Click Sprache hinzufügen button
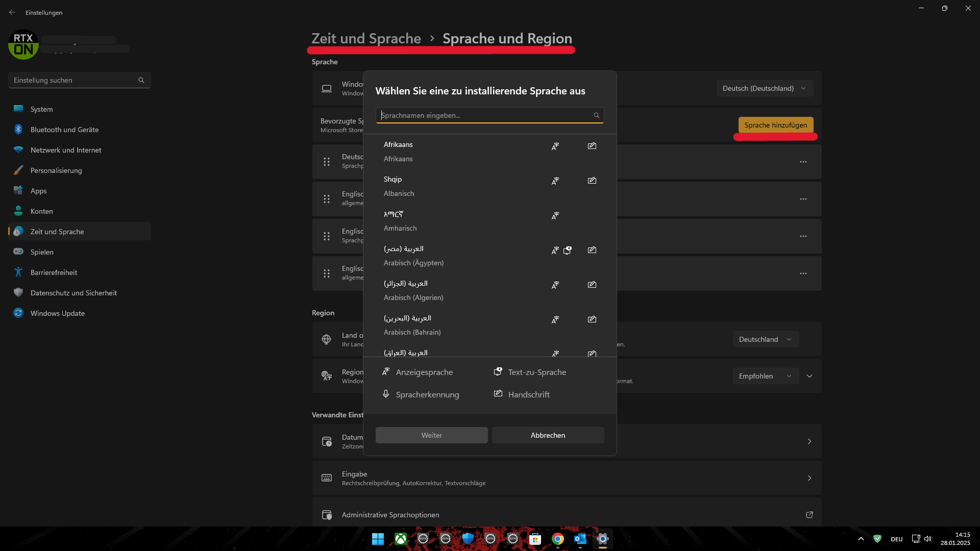Image resolution: width=980 pixels, height=551 pixels. [x=776, y=125]
